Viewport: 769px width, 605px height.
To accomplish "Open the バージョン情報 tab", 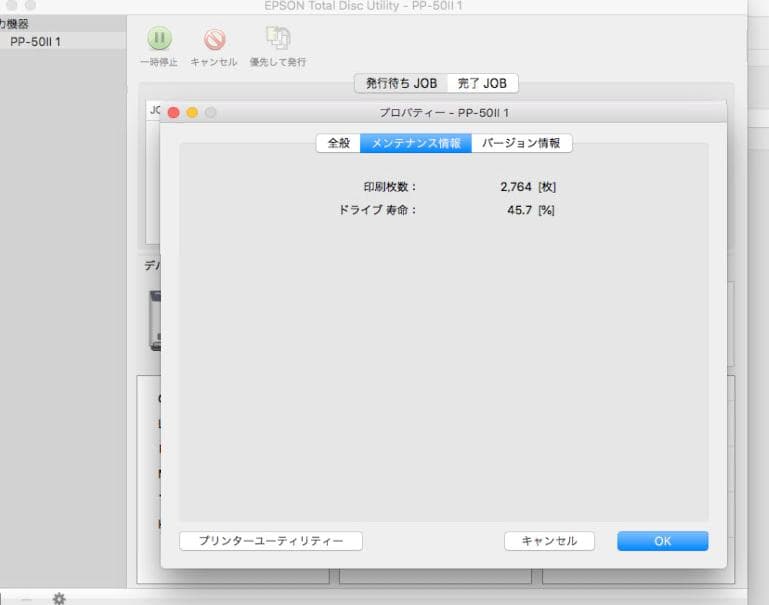I will (521, 143).
